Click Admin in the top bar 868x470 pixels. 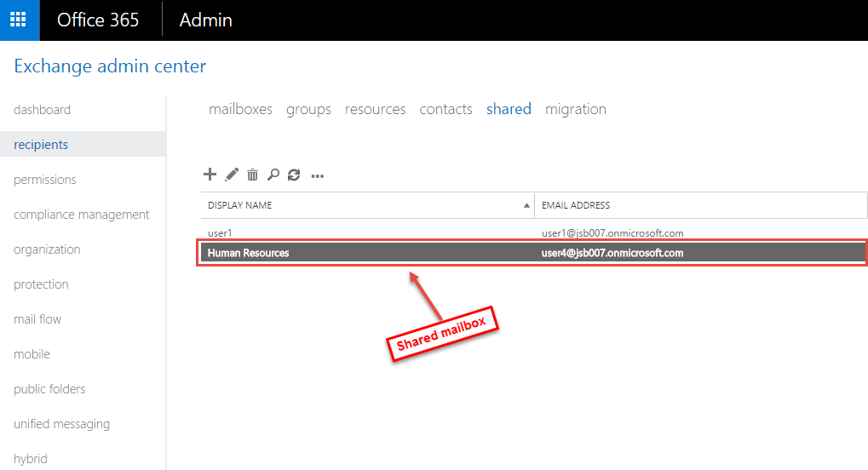pyautogui.click(x=205, y=20)
